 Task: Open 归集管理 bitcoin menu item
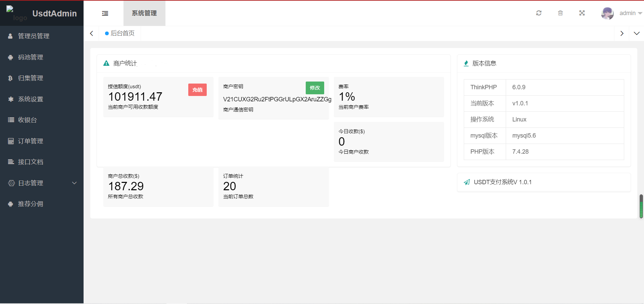tap(31, 78)
